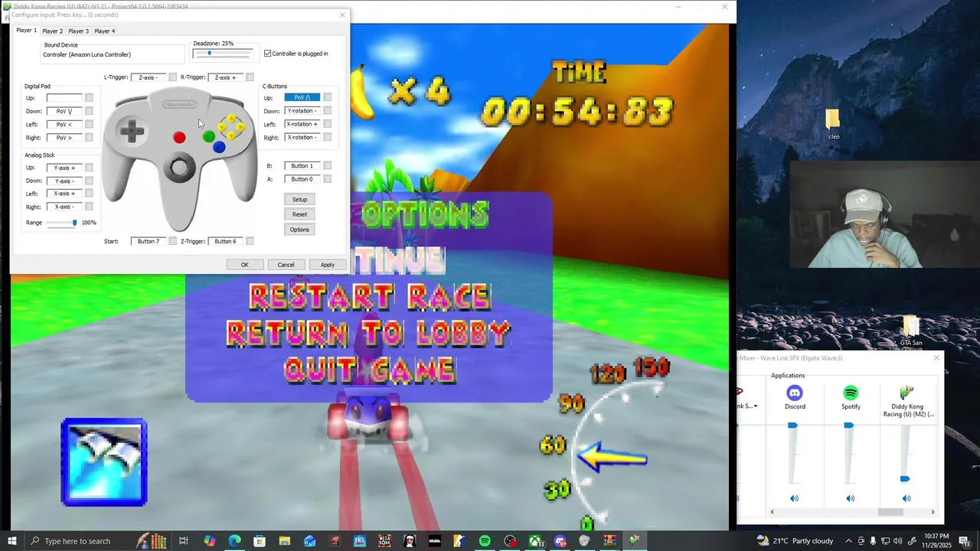This screenshot has width=980, height=551.
Task: Click Apply in the input dialog
Action: click(x=327, y=265)
